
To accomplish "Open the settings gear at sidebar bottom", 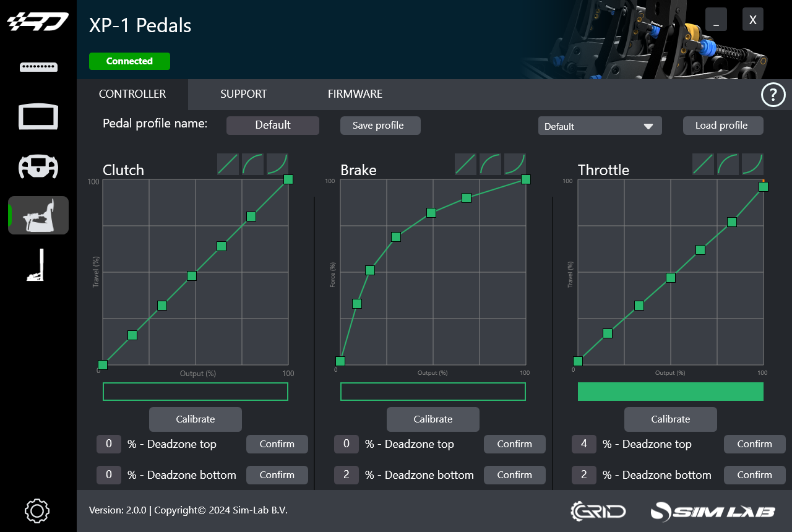I will click(x=37, y=511).
